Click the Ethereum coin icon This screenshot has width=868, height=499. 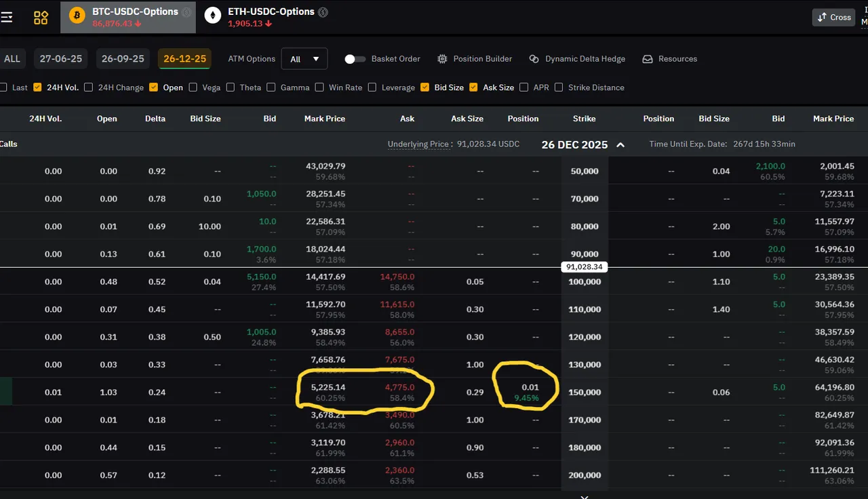pyautogui.click(x=213, y=16)
